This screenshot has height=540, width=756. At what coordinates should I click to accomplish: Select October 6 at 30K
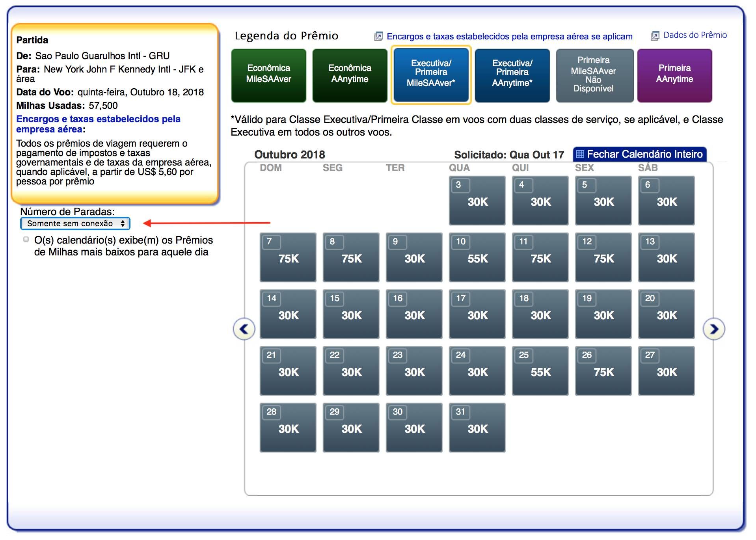click(x=666, y=201)
